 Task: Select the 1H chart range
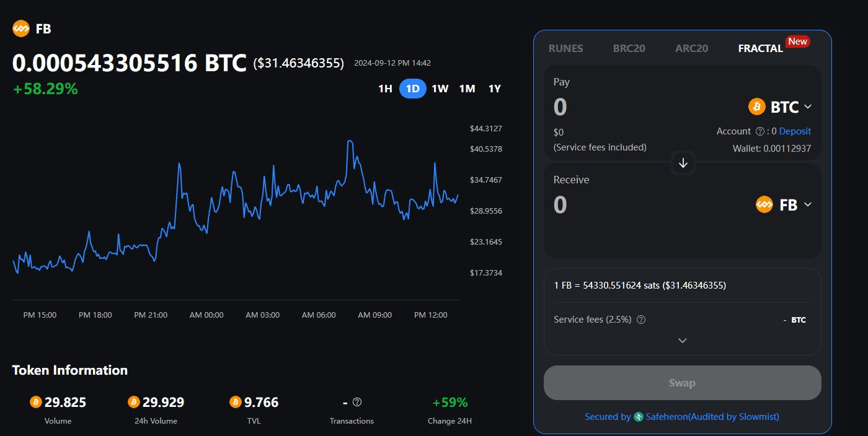(385, 89)
